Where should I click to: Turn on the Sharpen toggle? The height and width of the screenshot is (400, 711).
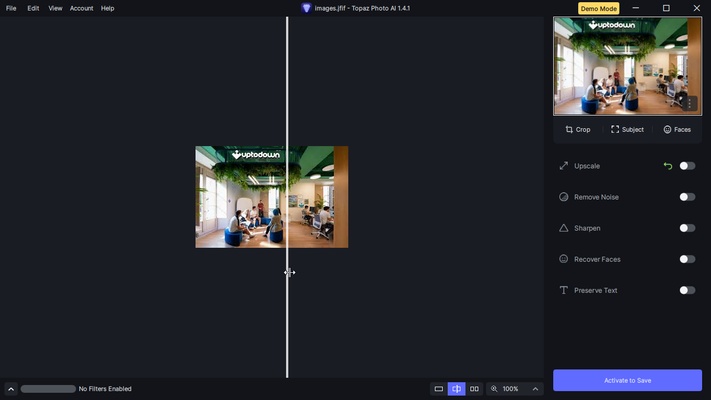[x=687, y=228]
